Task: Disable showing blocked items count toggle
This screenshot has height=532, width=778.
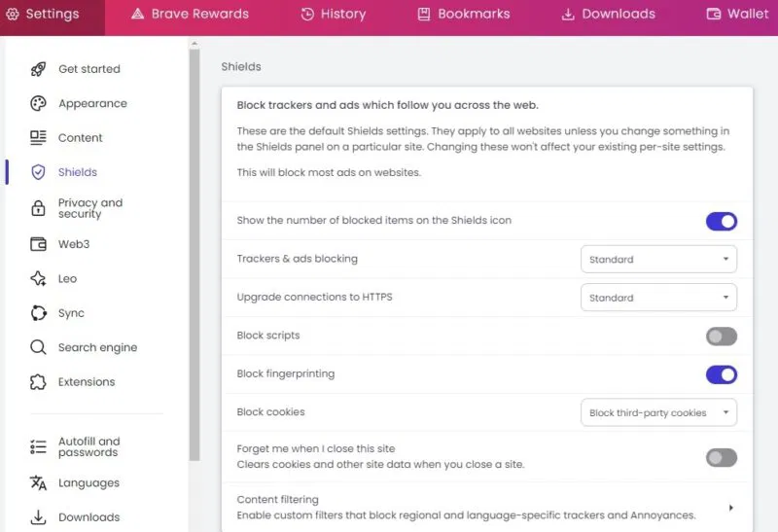Action: coord(722,222)
